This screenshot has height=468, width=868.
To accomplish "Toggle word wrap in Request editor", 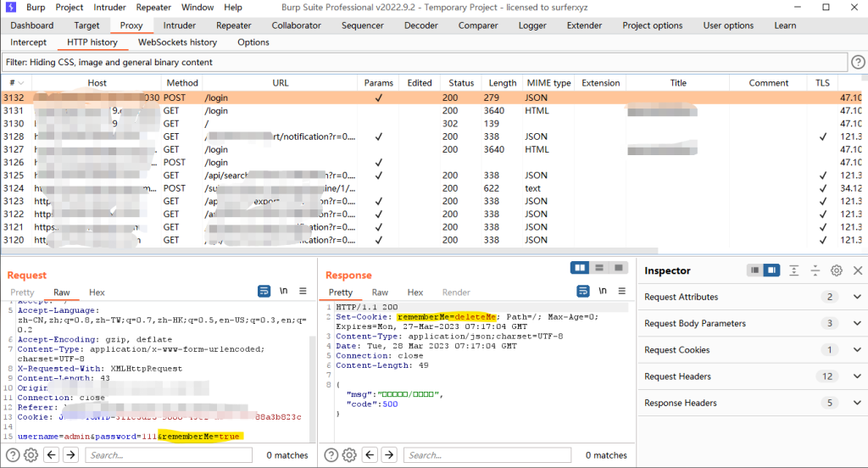I will pos(264,291).
